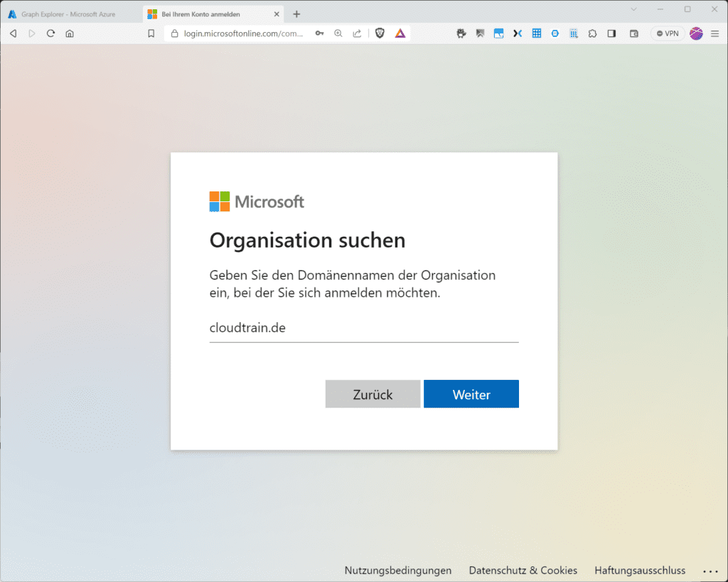Viewport: 728px width, 582px height.
Task: Open the extensions puzzle-piece menu
Action: (x=592, y=33)
